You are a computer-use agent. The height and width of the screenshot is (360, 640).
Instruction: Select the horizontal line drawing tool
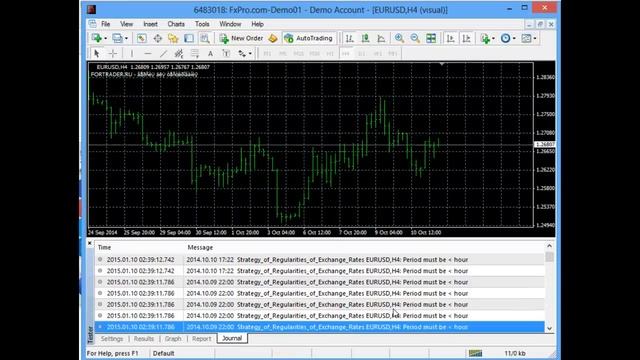[x=147, y=53]
